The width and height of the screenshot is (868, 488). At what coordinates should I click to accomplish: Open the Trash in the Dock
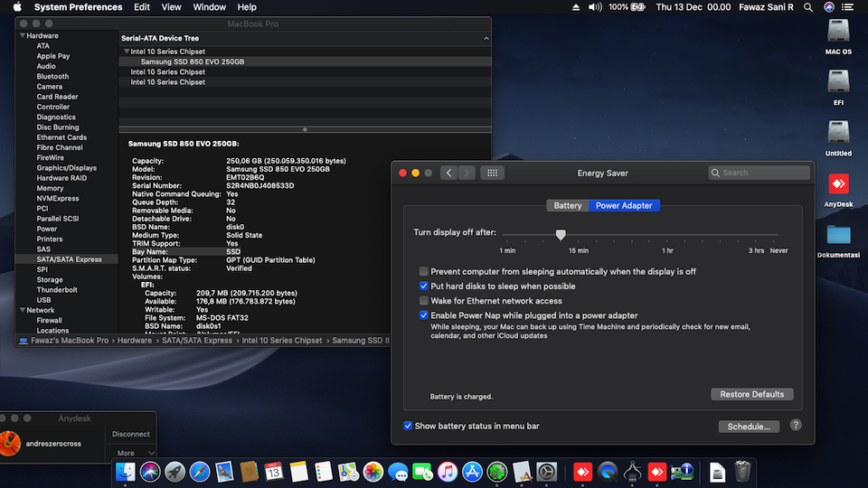click(742, 471)
